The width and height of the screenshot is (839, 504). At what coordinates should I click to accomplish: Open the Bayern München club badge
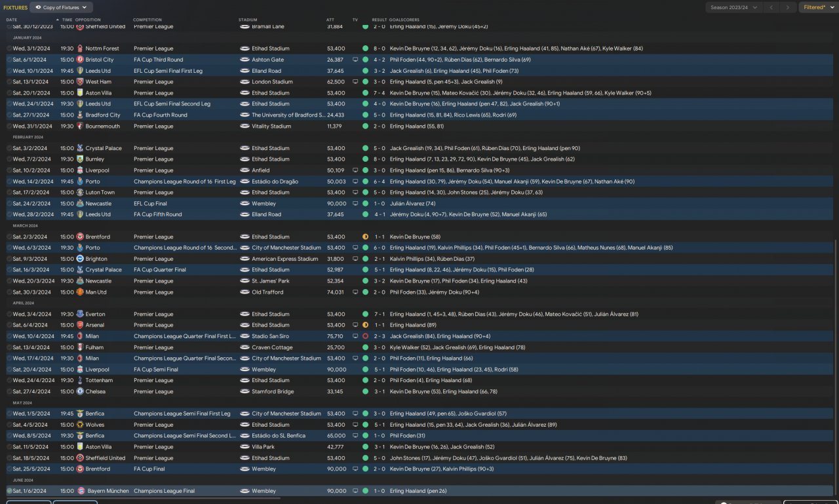click(x=80, y=491)
